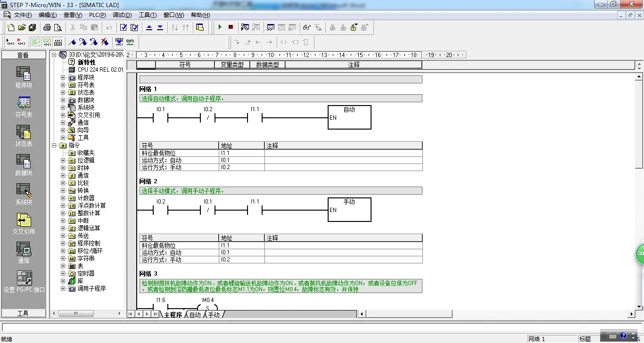Open 符号表 in the left 查看 bar
Viewport: 644px width, 343px height.
click(24, 107)
